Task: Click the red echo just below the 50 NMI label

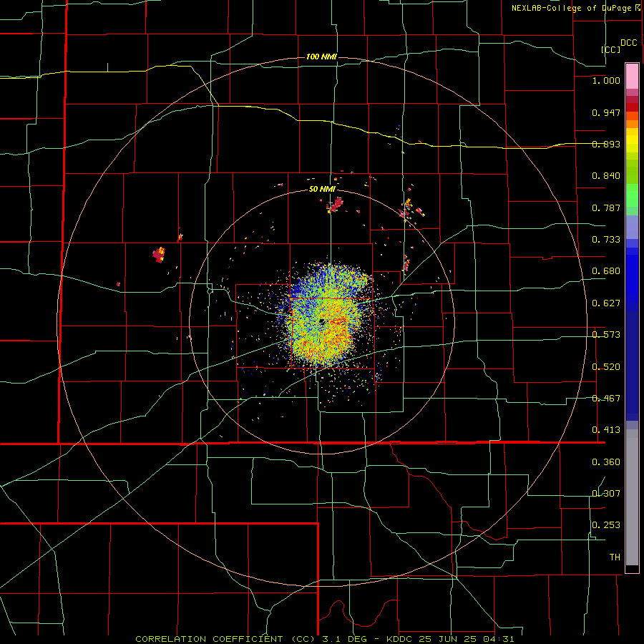Action: point(336,205)
